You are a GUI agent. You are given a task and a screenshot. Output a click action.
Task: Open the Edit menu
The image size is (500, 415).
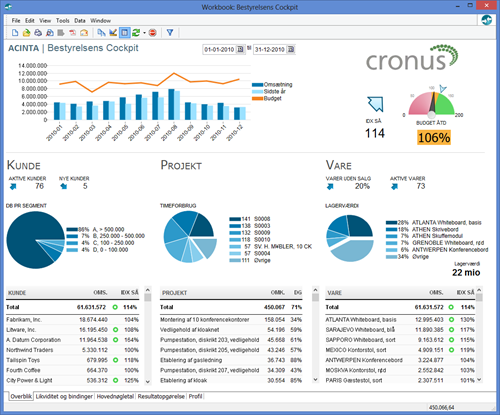tap(30, 21)
